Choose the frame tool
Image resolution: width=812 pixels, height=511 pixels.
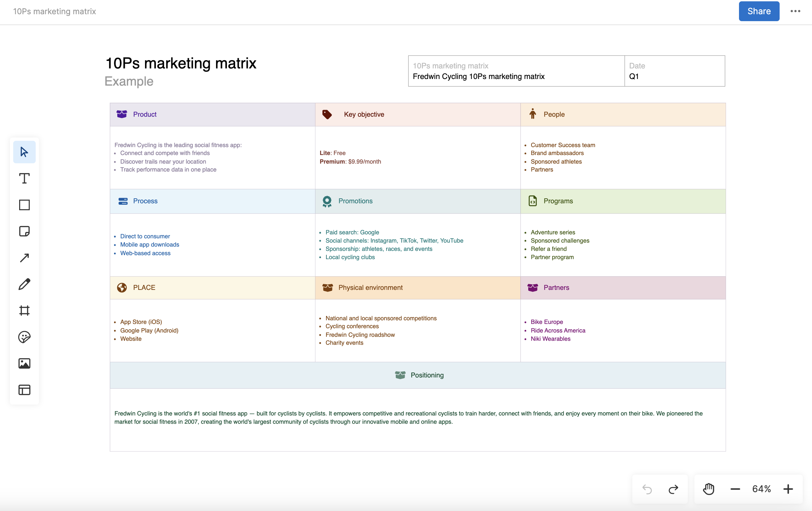pos(24,310)
